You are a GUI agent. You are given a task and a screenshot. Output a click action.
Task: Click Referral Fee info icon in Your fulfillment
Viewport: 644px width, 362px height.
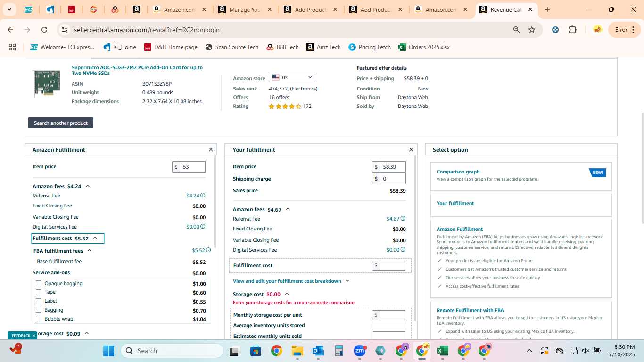tap(403, 219)
